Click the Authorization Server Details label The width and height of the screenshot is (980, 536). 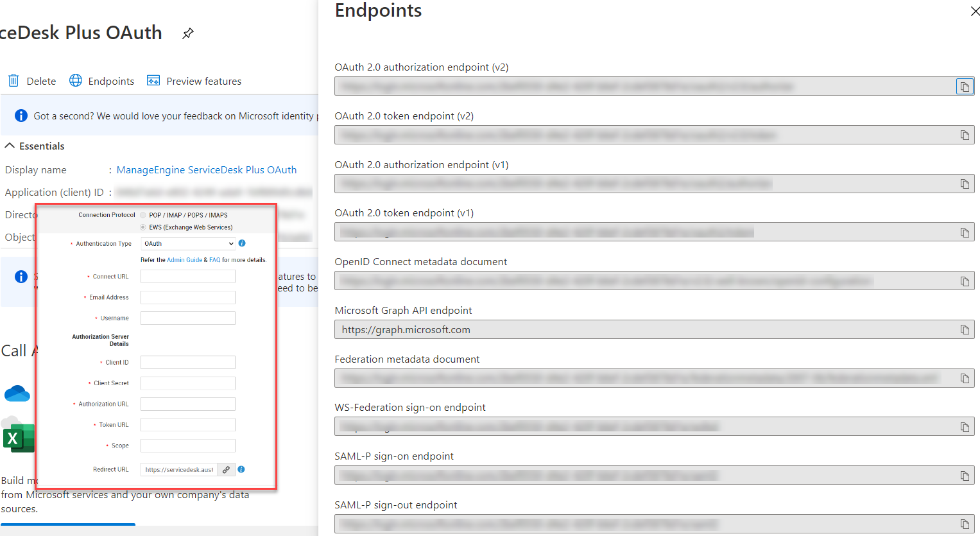[100, 340]
